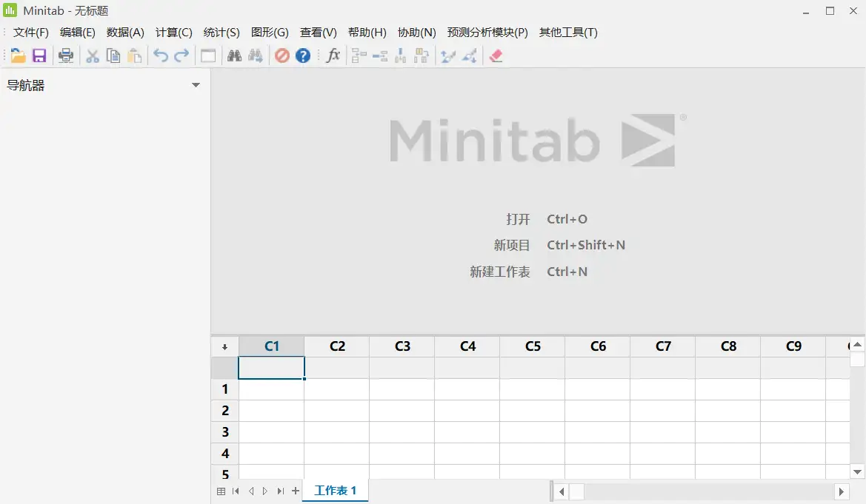Click the first stack-rows worksheet icon after fx
The image size is (866, 504).
(x=359, y=56)
